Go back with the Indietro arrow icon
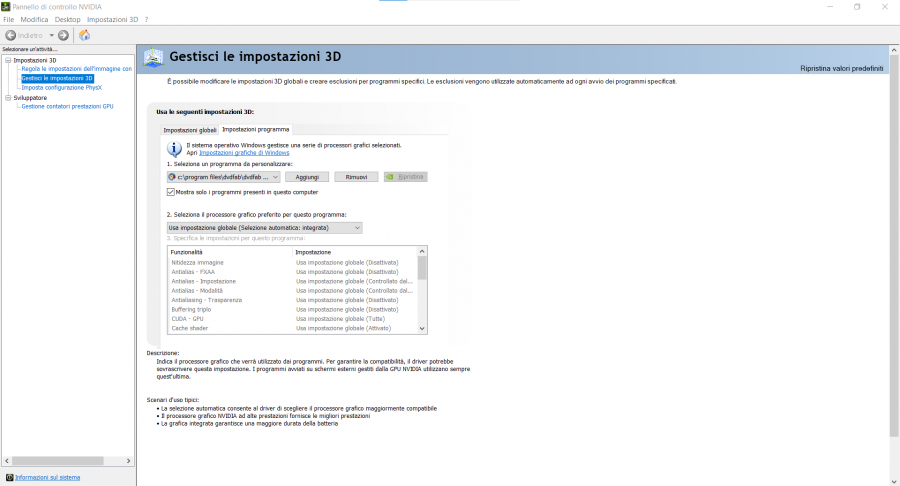Image resolution: width=900 pixels, height=486 pixels. 10,36
